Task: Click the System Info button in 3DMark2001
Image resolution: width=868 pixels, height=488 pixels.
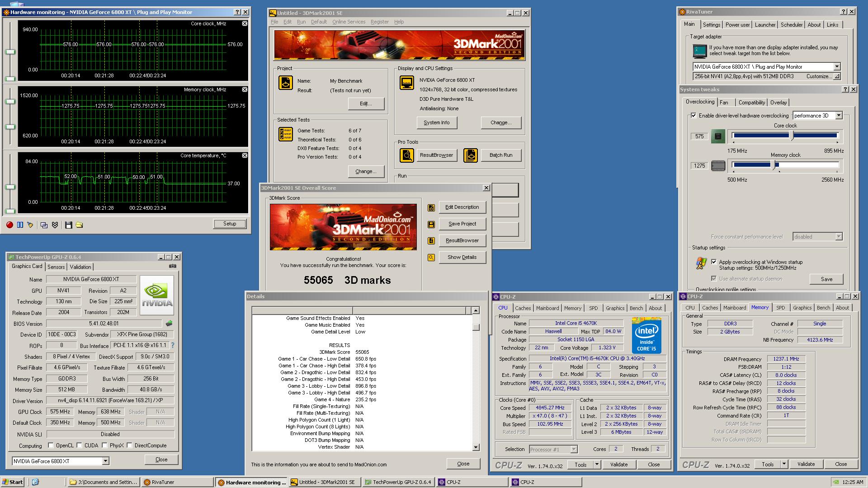Action: [x=437, y=122]
